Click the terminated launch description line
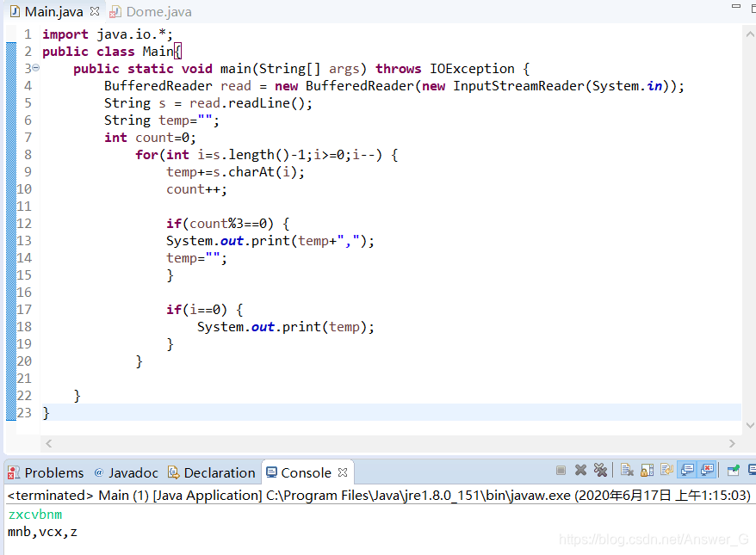 (379, 496)
